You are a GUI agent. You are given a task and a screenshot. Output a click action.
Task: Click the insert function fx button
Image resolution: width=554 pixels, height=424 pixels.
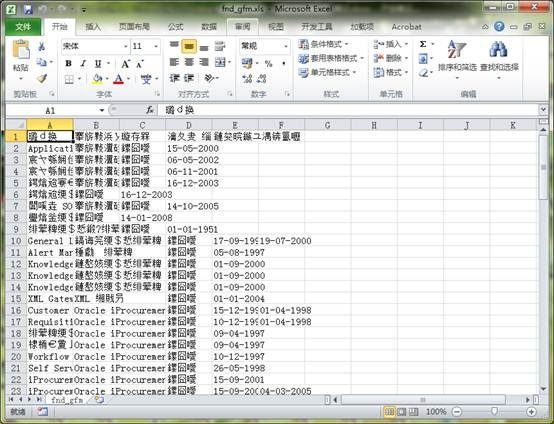tap(150, 110)
